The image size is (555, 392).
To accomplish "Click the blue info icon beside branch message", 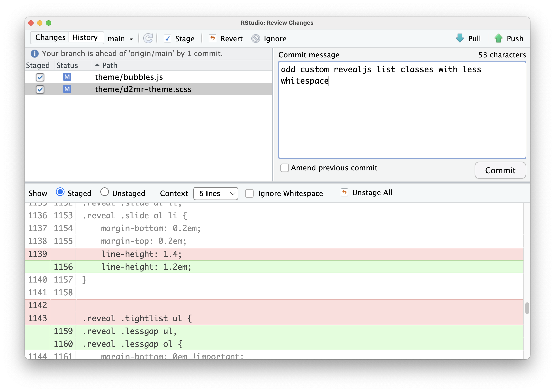I will 34,53.
